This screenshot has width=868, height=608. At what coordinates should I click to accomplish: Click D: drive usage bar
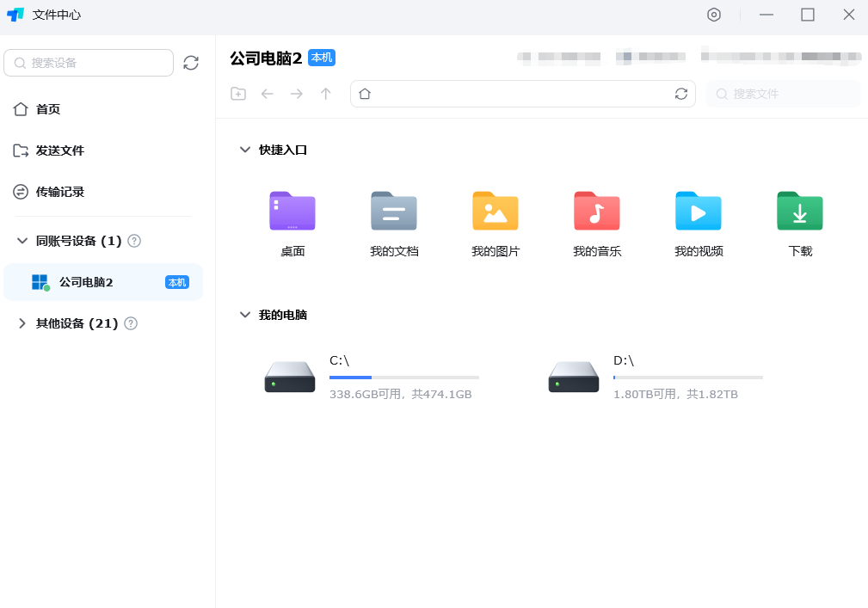click(688, 378)
